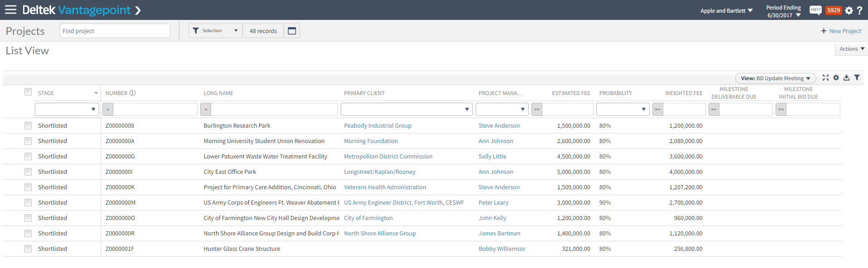Click the Selection filter funnel icon
The height and width of the screenshot is (268, 868).
point(196,31)
